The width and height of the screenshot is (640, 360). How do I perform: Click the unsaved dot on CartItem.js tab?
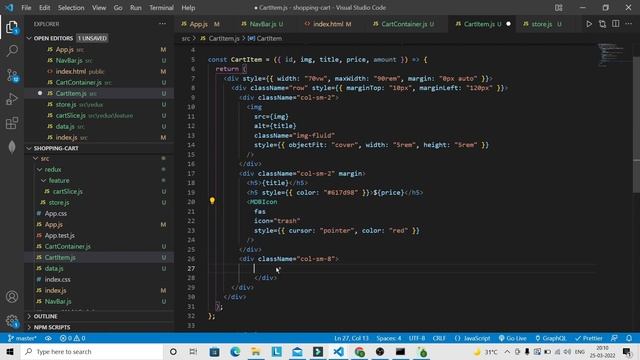click(508, 24)
